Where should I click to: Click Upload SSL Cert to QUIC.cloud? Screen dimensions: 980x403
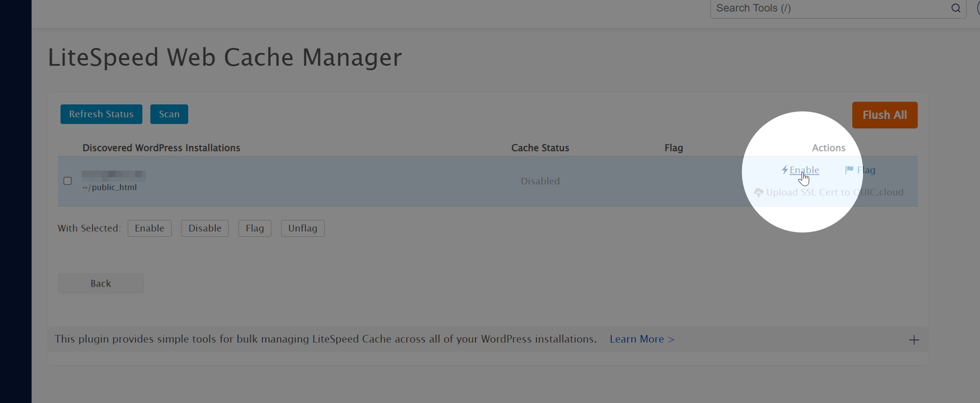(x=835, y=192)
